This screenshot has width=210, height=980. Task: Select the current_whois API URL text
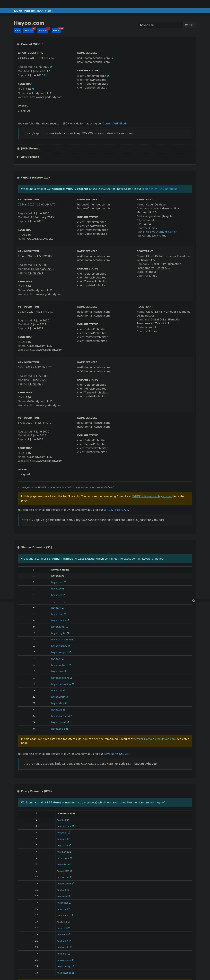[x=77, y=134]
